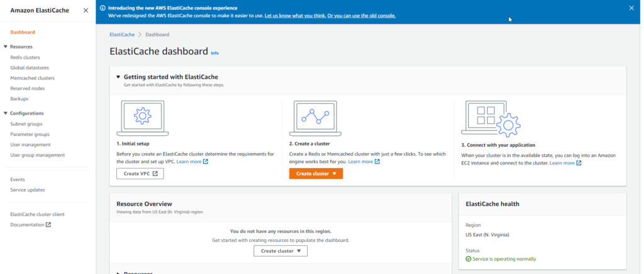This screenshot has height=274, width=644.
Task: Click external icon after Create a cluster Learn more
Action: [x=377, y=162]
